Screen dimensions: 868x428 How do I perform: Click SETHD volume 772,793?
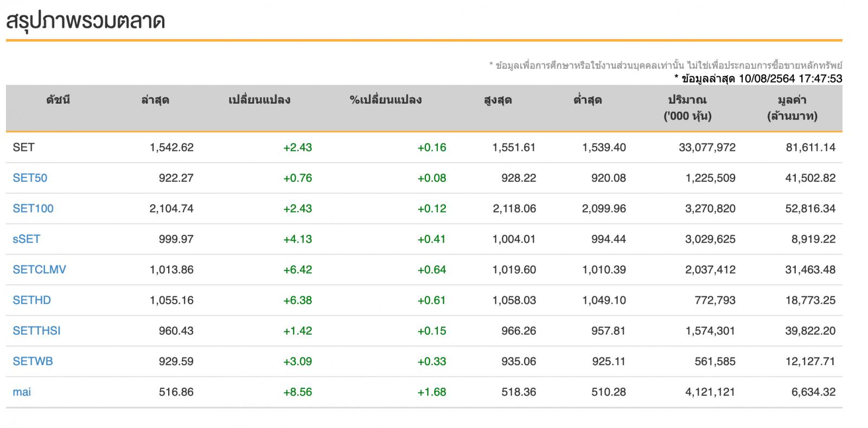tap(715, 300)
